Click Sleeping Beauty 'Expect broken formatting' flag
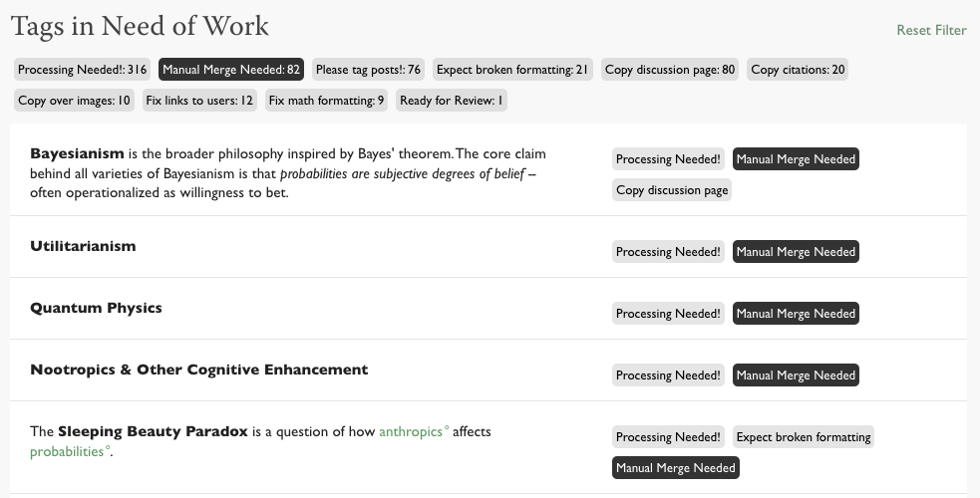980x498 pixels. click(804, 437)
